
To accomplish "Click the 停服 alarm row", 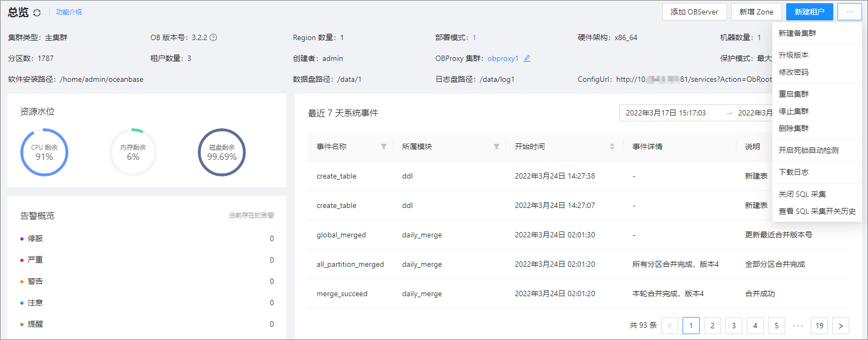I will (x=147, y=238).
